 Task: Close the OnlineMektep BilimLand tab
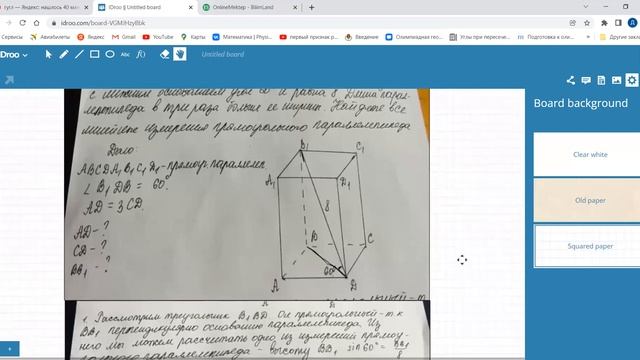point(295,7)
